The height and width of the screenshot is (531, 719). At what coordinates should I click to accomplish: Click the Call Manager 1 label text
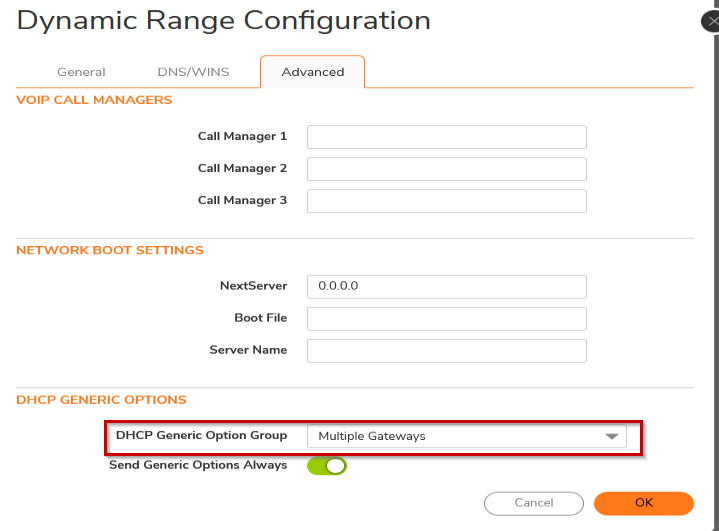point(242,136)
